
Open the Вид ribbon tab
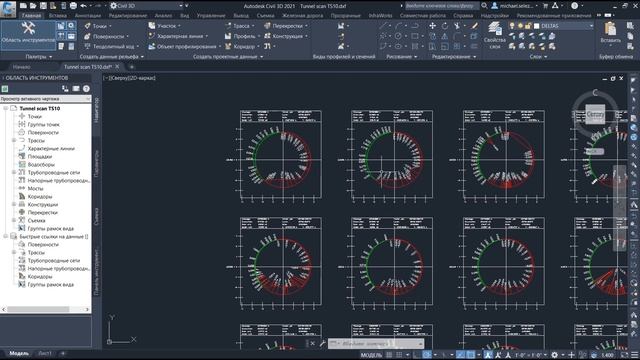tap(184, 16)
